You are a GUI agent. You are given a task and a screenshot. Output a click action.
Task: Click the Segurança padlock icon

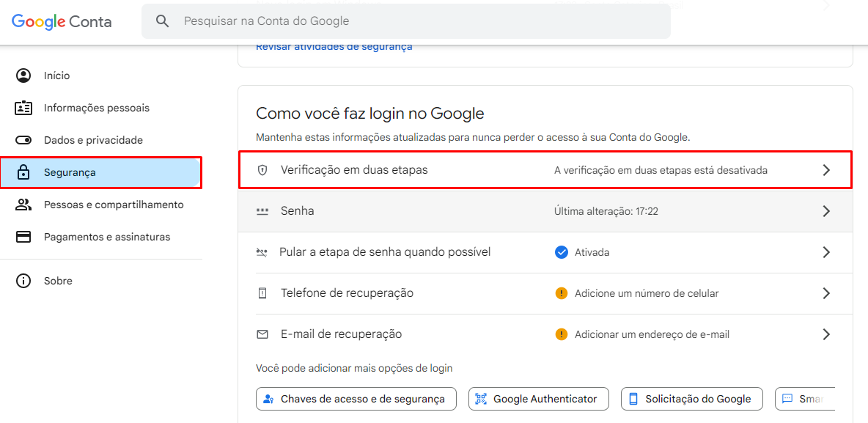coord(23,172)
